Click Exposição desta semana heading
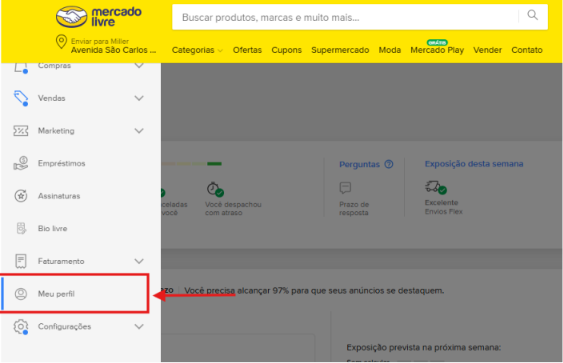Viewport: 563px width, 363px height. click(x=474, y=164)
